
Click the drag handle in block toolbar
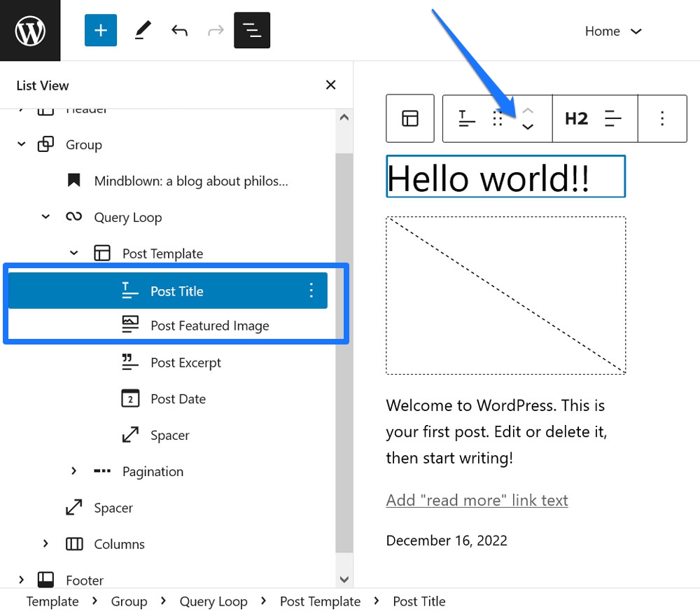pyautogui.click(x=498, y=118)
